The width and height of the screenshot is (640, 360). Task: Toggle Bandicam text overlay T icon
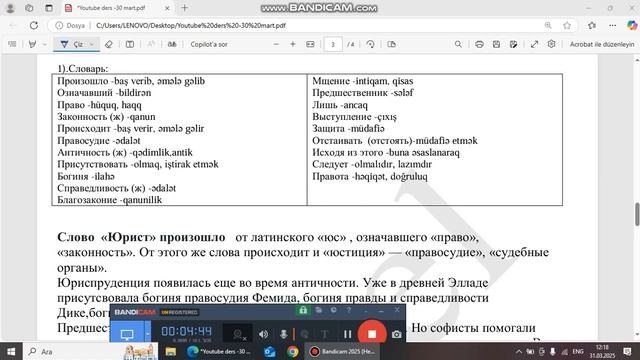[x=324, y=334]
